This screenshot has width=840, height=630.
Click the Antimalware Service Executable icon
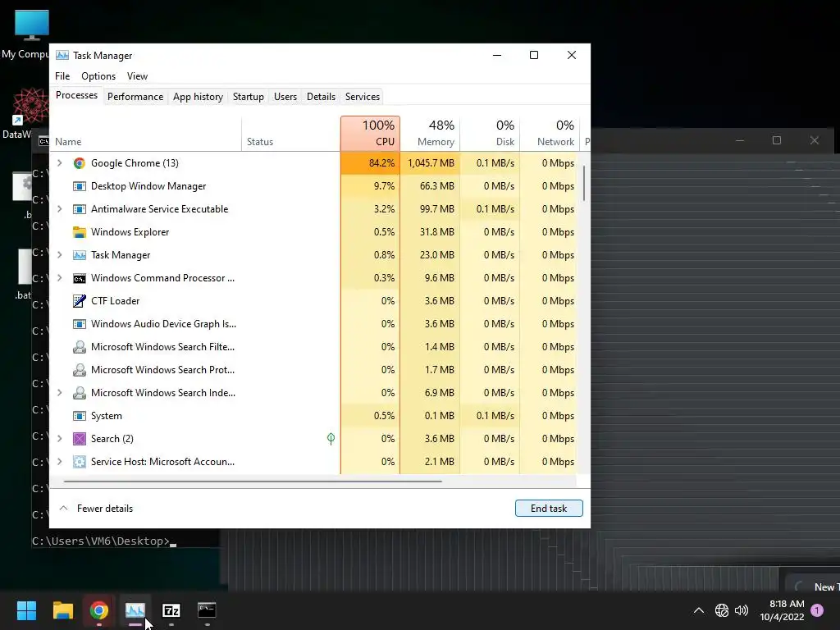[x=80, y=209]
